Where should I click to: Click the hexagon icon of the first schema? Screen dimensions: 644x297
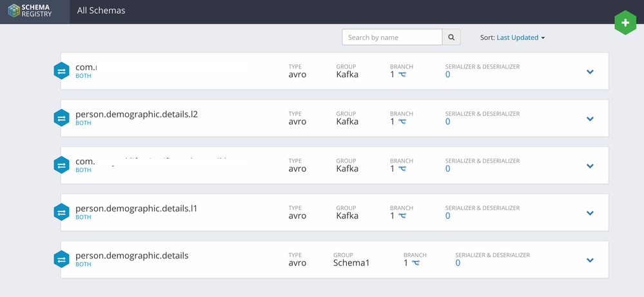(61, 72)
